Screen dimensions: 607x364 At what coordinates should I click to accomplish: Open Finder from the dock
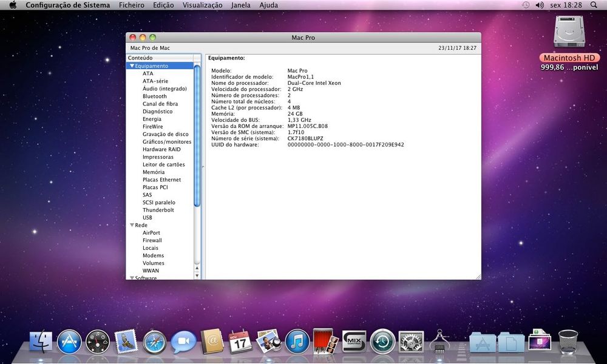click(41, 342)
